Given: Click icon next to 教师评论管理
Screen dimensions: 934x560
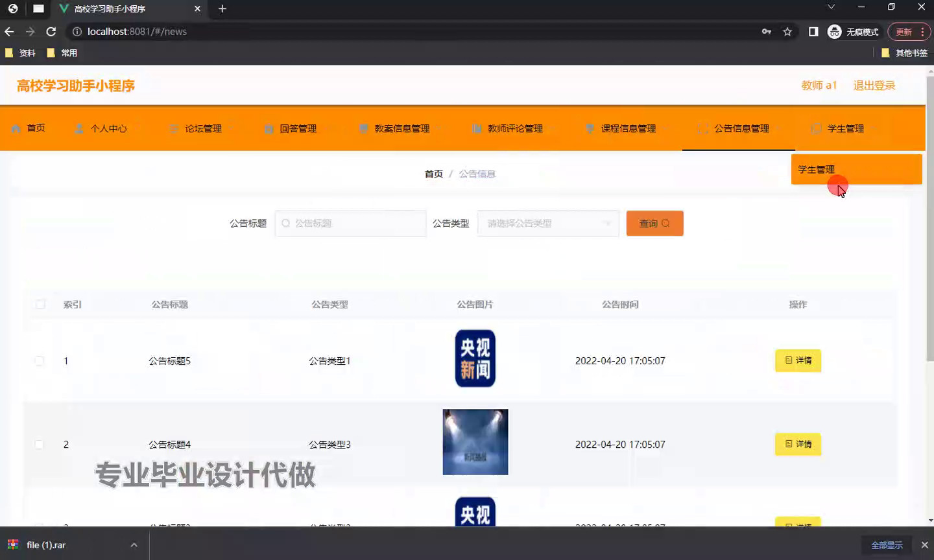Looking at the screenshot, I should tap(477, 128).
